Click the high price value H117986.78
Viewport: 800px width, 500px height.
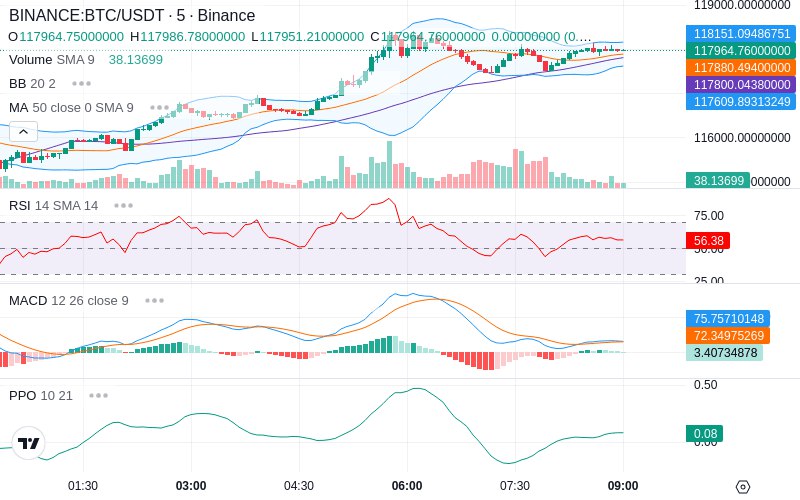pos(188,37)
